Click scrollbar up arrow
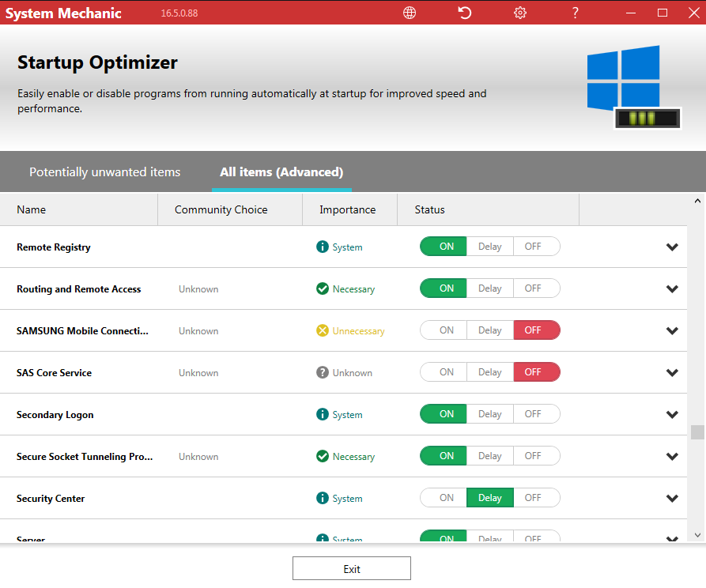The width and height of the screenshot is (706, 588). pos(697,201)
